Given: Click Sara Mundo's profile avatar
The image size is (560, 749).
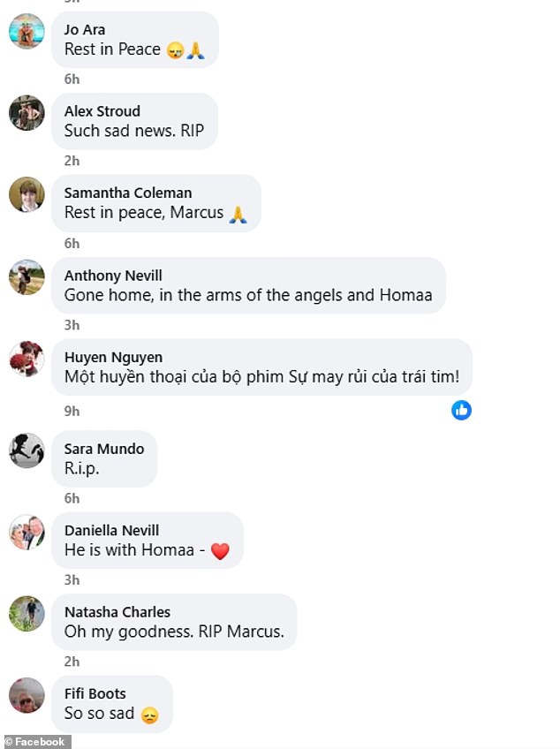Looking at the screenshot, I should (26, 452).
